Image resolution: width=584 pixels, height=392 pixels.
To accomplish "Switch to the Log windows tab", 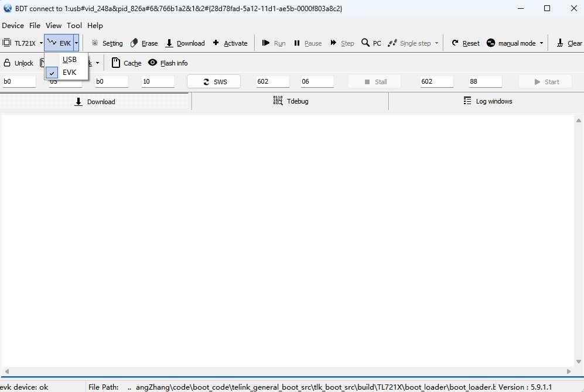I will tap(487, 101).
